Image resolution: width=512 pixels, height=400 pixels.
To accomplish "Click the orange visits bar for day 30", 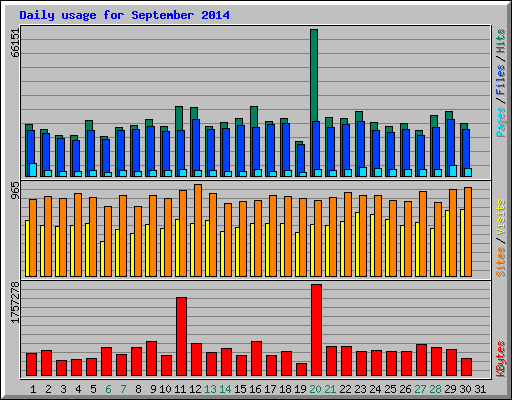I will point(468,232).
